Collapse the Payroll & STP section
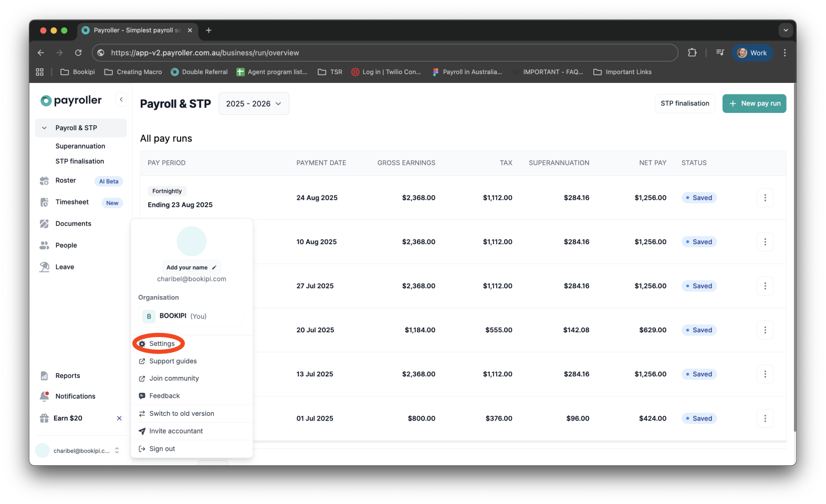This screenshot has height=504, width=826. [45, 128]
